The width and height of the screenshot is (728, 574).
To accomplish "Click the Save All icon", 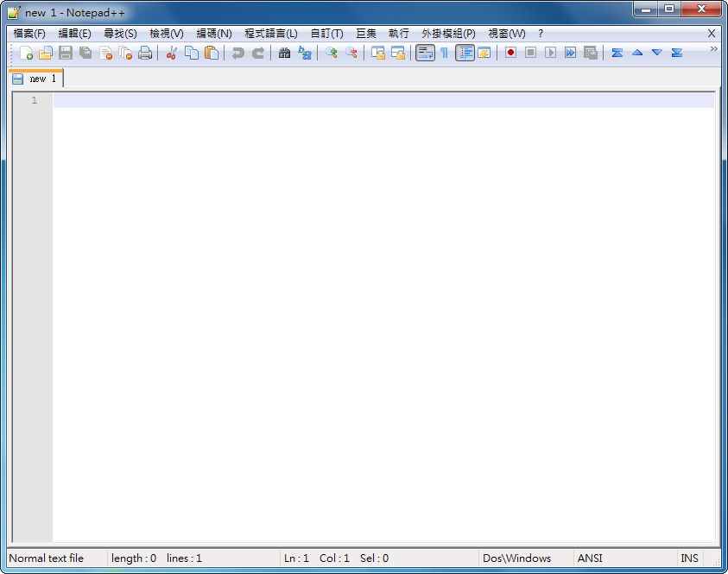I will point(85,53).
